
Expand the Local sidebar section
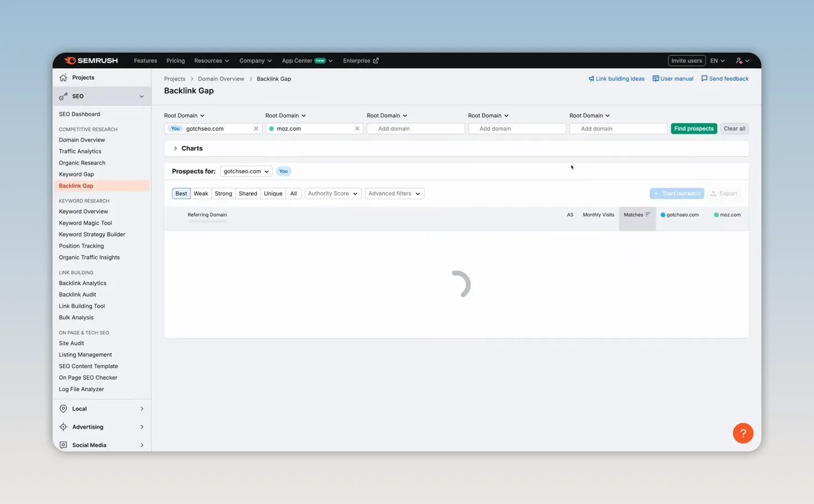click(142, 409)
